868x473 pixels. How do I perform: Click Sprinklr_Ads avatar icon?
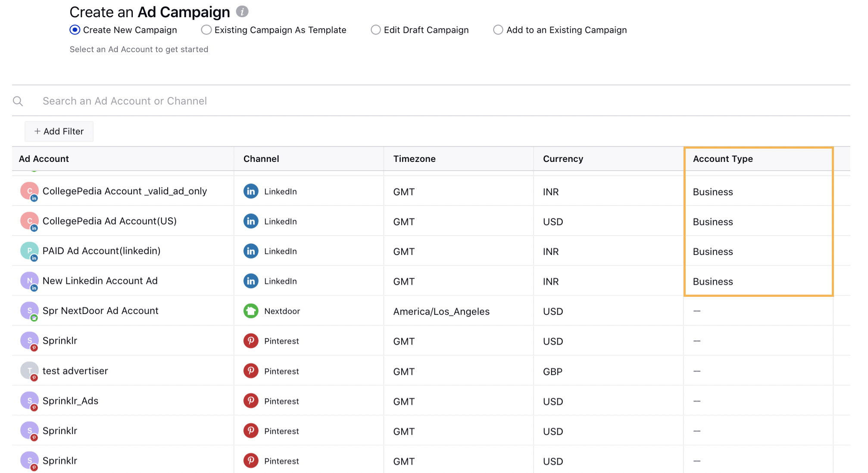29,401
